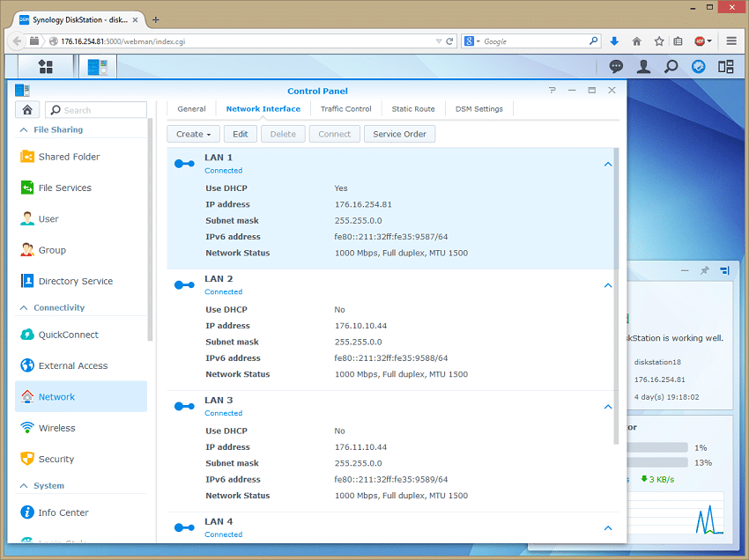The width and height of the screenshot is (749, 560).
Task: Open the search engine dropdown by Google
Action: (x=472, y=41)
